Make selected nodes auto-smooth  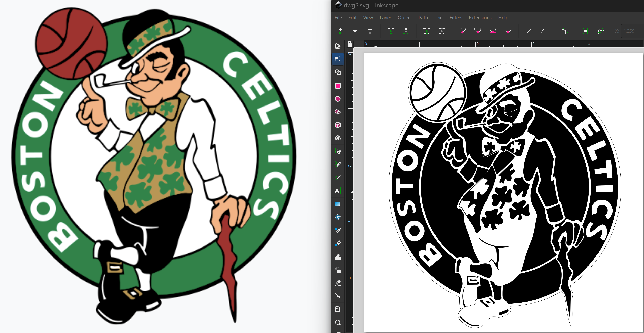pyautogui.click(x=508, y=31)
